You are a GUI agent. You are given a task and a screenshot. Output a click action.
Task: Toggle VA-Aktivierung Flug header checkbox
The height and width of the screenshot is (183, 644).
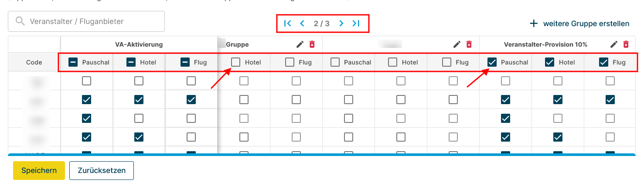185,62
